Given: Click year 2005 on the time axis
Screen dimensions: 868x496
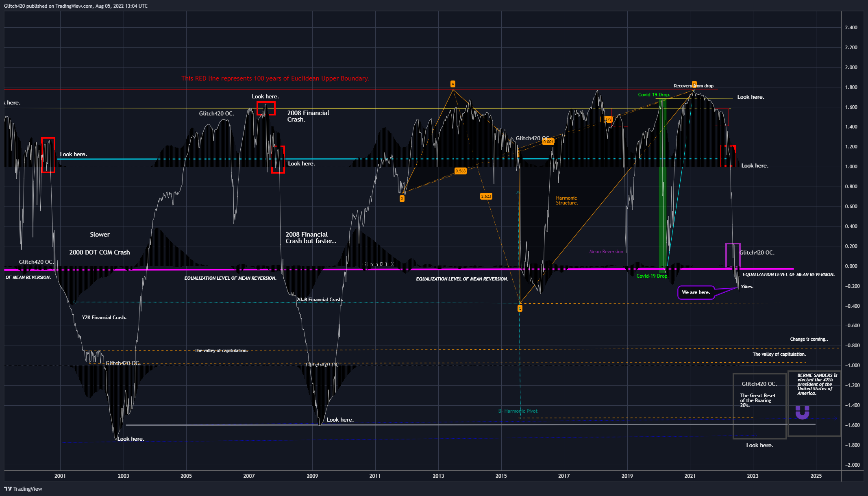Looking at the screenshot, I should tap(186, 476).
